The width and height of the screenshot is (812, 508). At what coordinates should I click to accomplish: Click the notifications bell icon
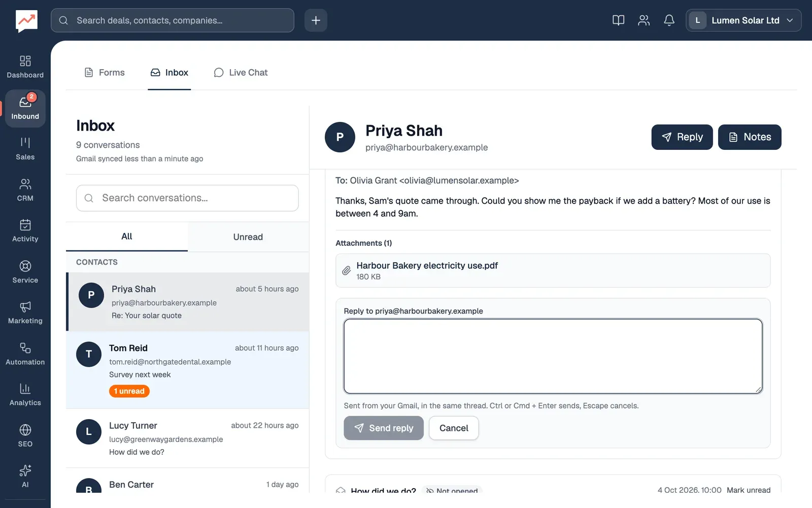669,20
